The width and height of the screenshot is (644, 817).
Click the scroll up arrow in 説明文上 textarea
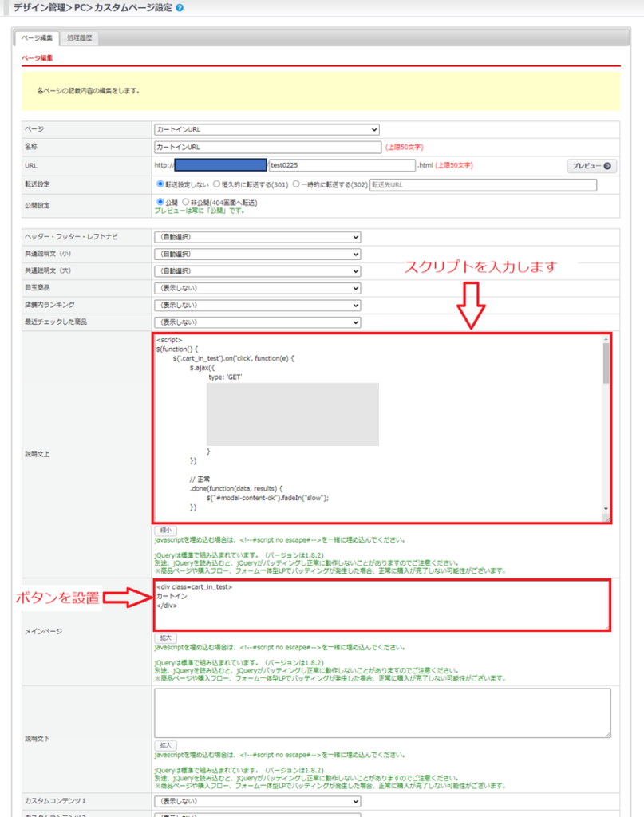point(606,339)
